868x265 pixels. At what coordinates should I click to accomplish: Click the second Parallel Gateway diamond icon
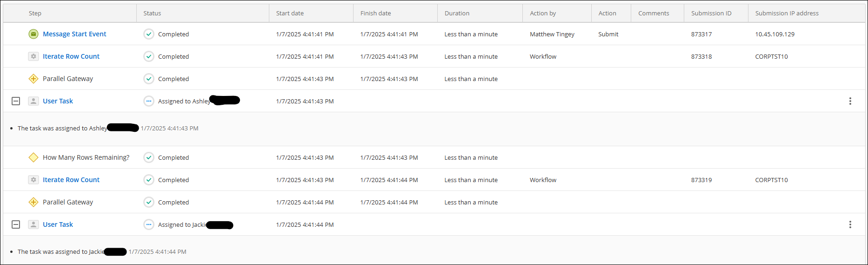pos(33,202)
